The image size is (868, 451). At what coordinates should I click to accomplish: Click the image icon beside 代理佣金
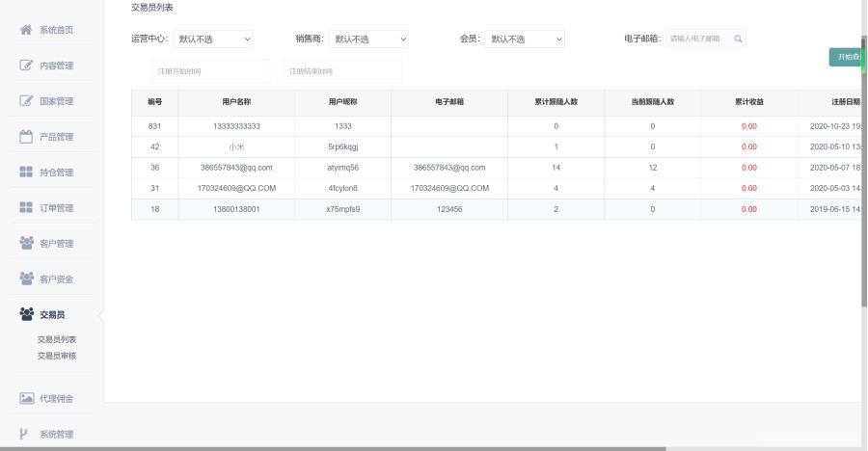click(x=27, y=398)
